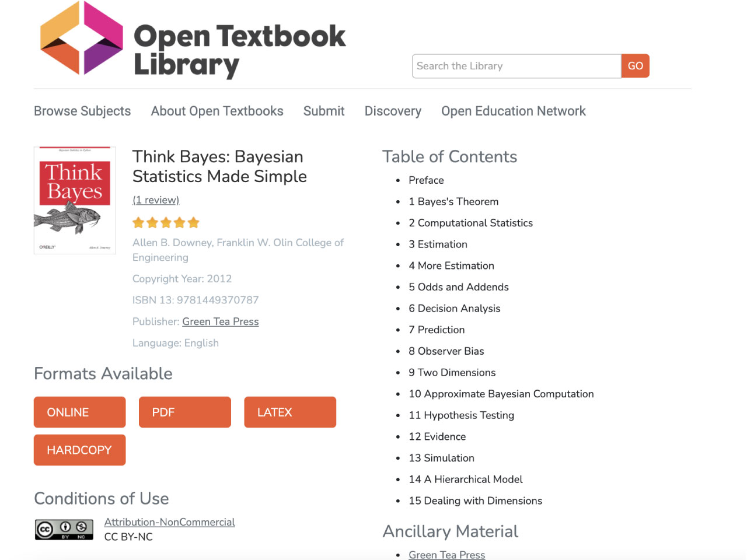Click the 6 Decision Analysis entry

(x=455, y=308)
